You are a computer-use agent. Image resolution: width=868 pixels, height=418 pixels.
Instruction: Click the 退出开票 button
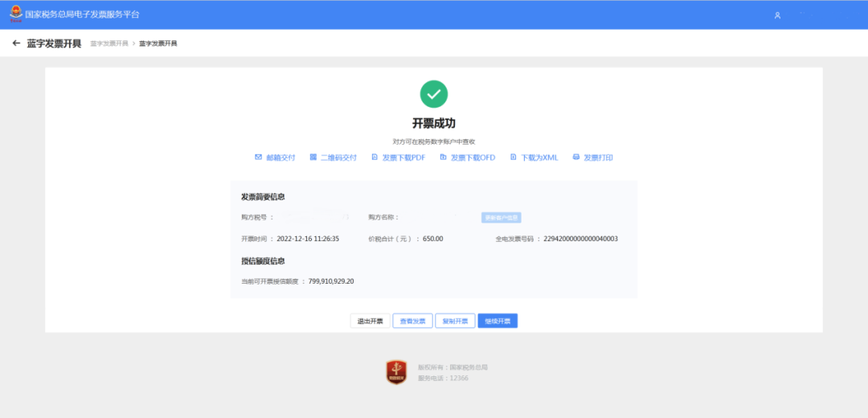point(371,321)
